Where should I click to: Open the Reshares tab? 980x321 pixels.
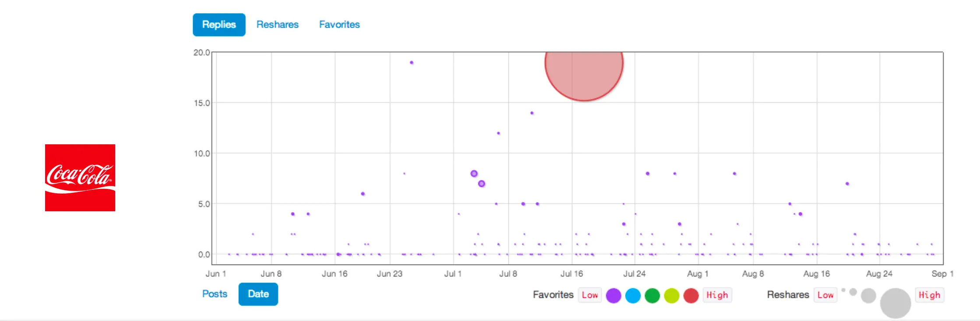[x=277, y=25]
